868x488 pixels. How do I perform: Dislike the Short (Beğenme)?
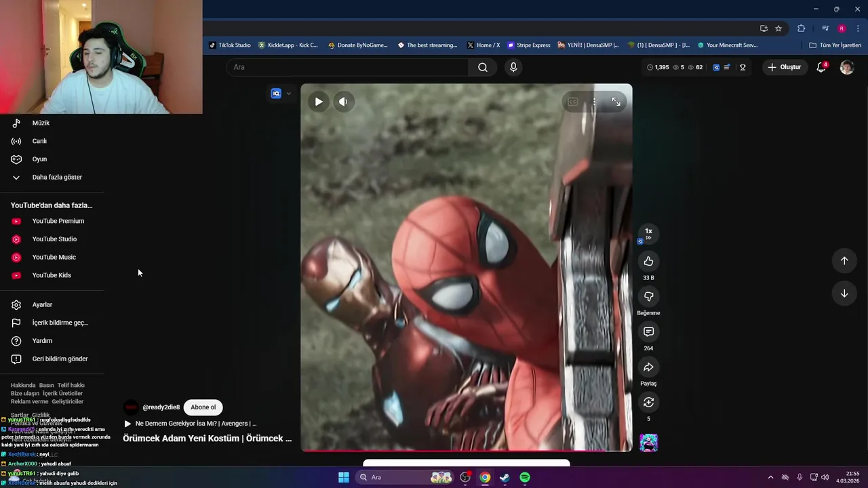648,296
